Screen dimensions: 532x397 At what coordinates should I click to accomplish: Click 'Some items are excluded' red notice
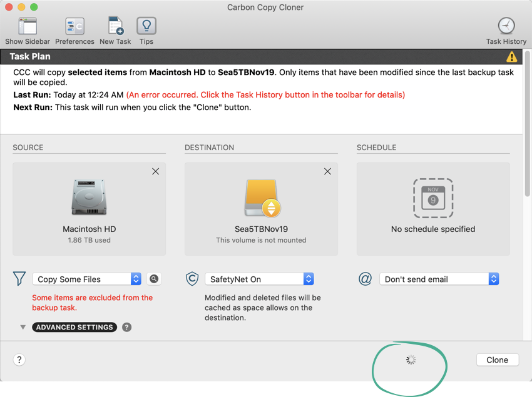point(92,303)
